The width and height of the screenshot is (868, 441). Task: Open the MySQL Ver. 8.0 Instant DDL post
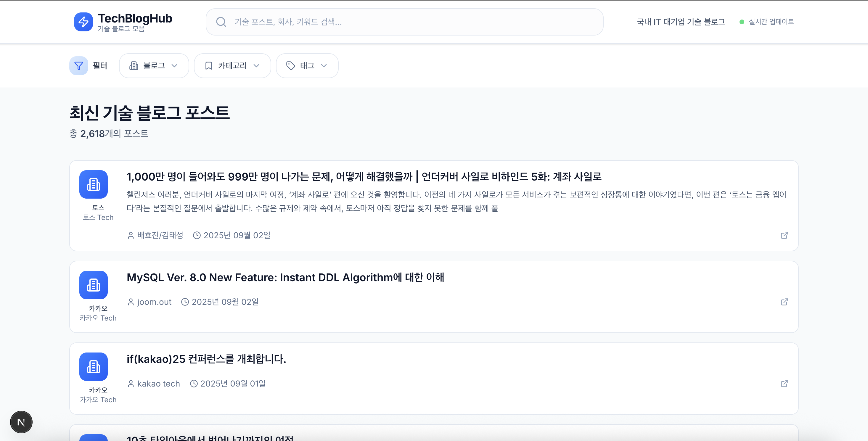(x=285, y=277)
